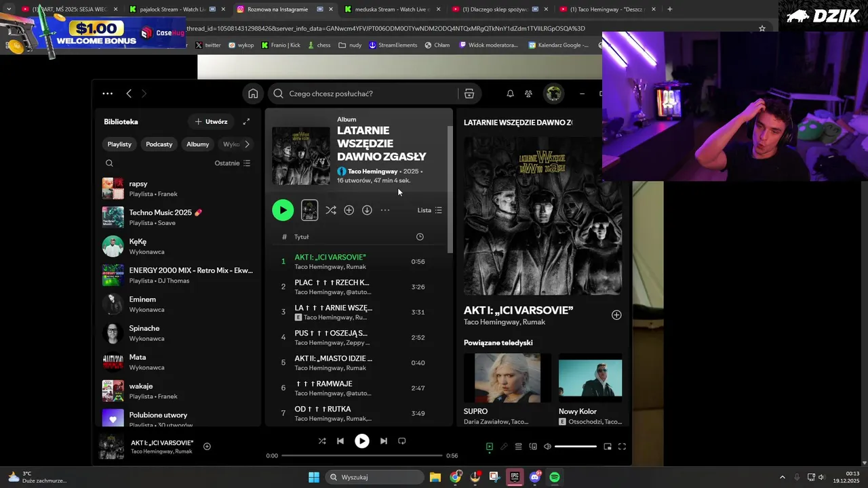The width and height of the screenshot is (868, 488).
Task: Skip to the previous track
Action: tap(340, 441)
